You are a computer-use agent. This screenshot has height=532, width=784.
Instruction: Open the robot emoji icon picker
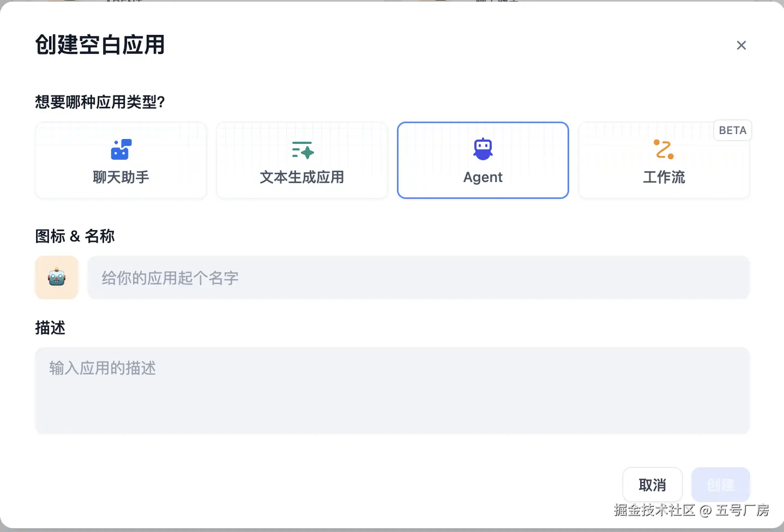tap(57, 277)
